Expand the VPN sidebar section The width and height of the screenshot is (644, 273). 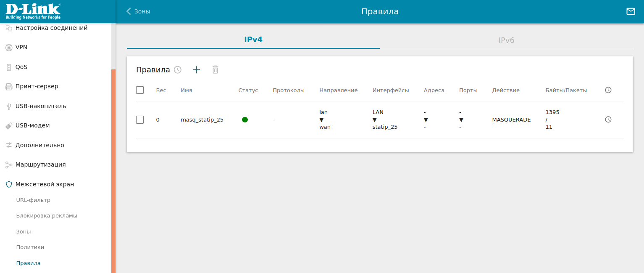pos(21,47)
